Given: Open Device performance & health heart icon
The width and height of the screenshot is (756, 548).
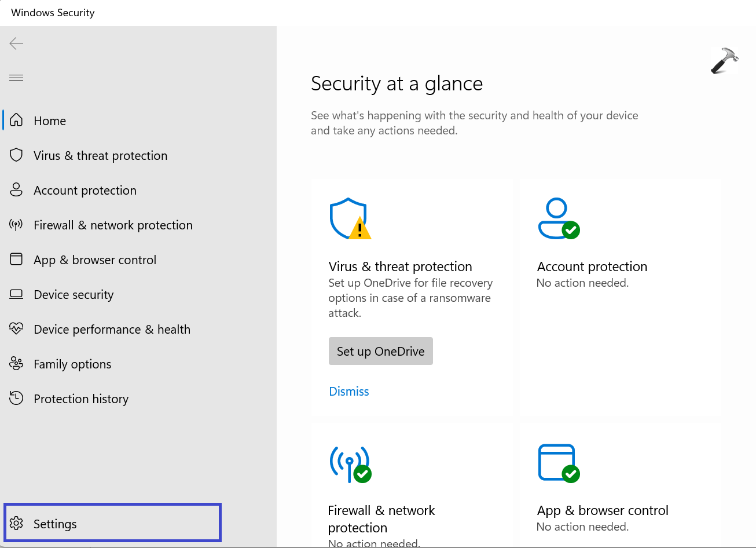Looking at the screenshot, I should (x=16, y=329).
